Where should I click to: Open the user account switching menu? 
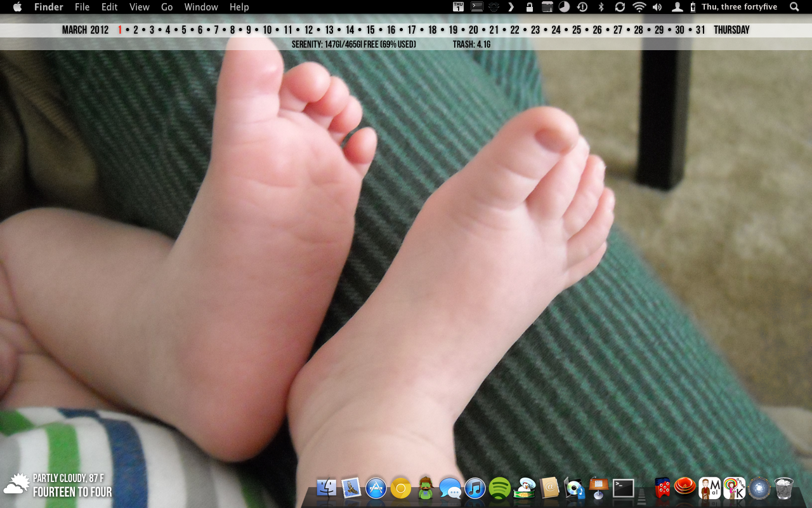[x=678, y=7]
